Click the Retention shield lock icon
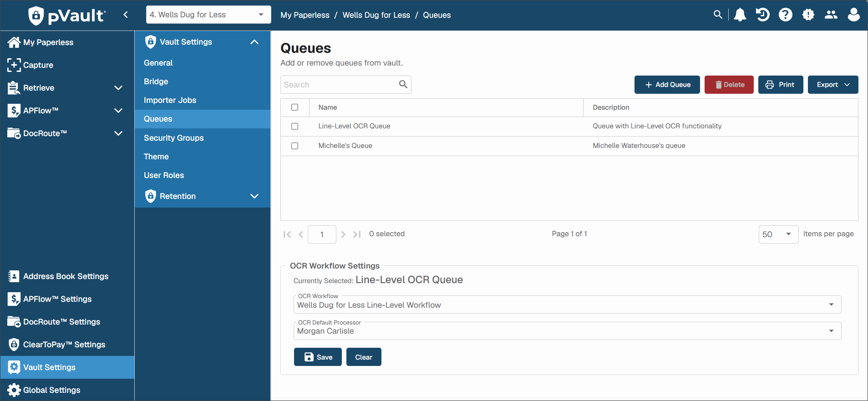This screenshot has height=401, width=868. tap(150, 196)
